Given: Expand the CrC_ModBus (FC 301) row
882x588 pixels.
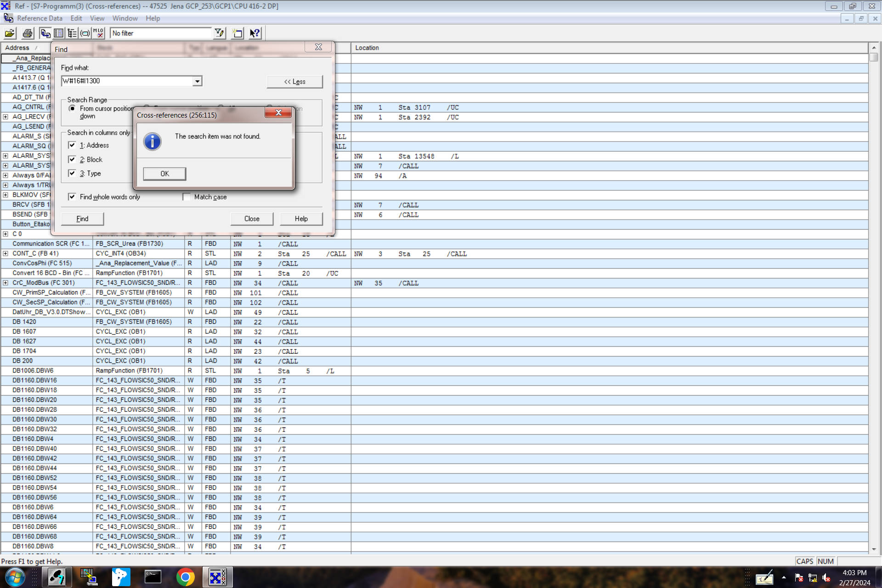Looking at the screenshot, I should 6,283.
